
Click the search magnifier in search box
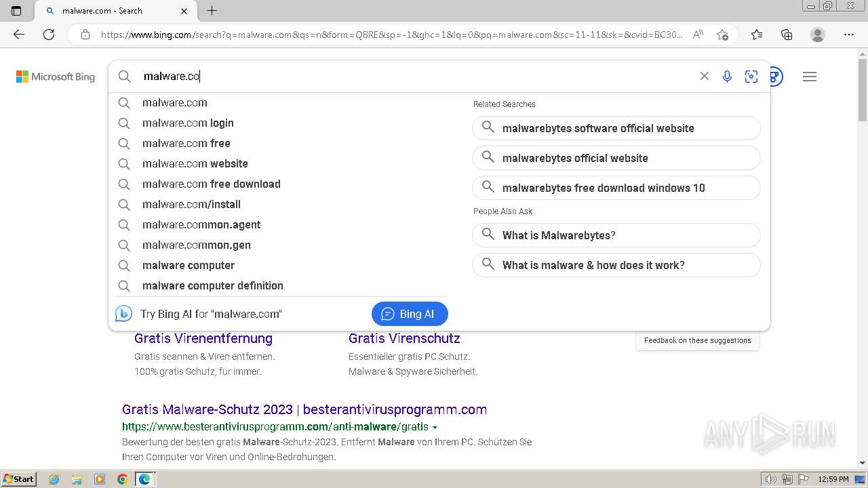(x=125, y=77)
